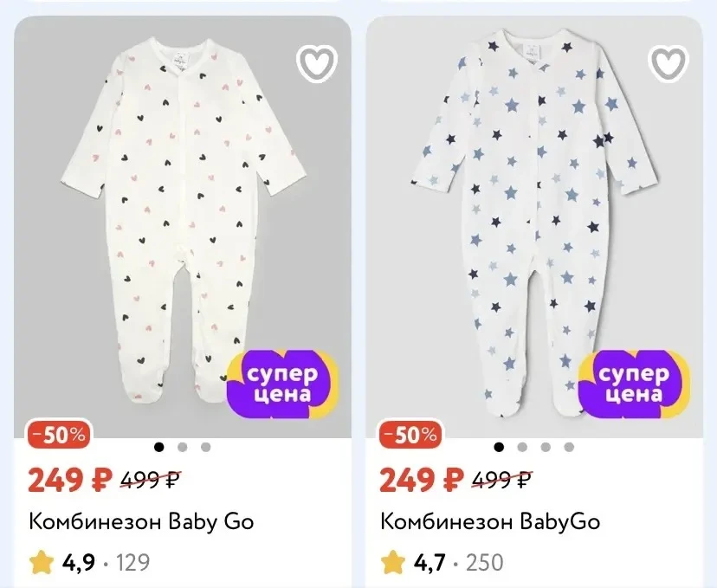717x588 pixels.
Task: Show the fourth photo of the stars romper
Action: 569,447
